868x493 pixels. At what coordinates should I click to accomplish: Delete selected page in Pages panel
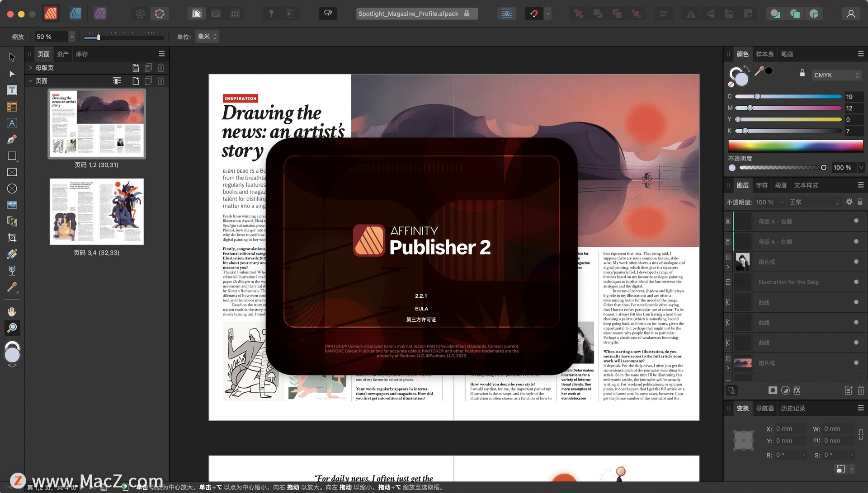pos(161,81)
